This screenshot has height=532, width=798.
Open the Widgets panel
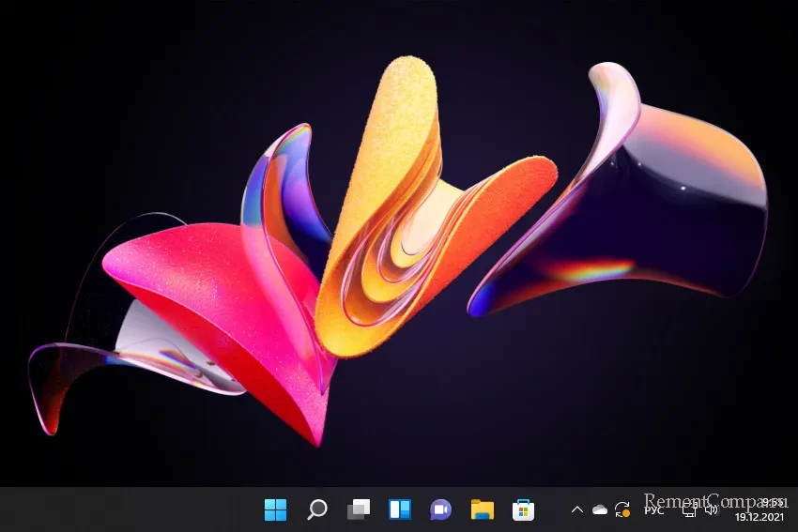click(x=399, y=509)
